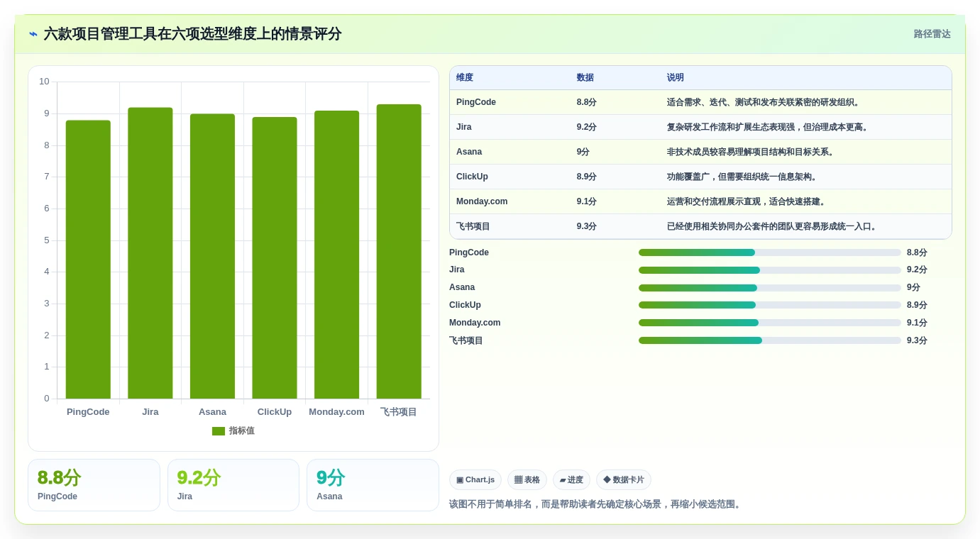Select the 进度 tag chip
This screenshot has height=539, width=980.
pyautogui.click(x=571, y=480)
